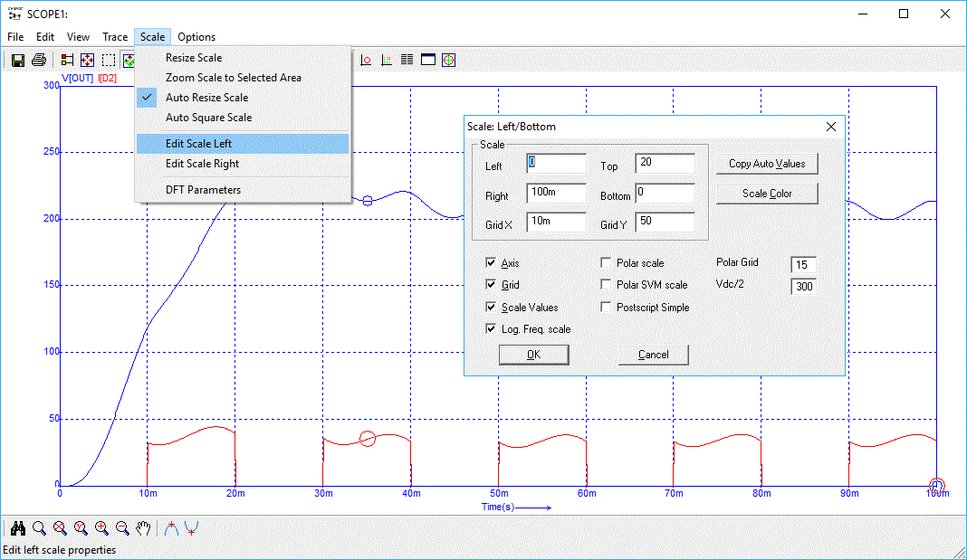Toggle the green checkmark auto-resize icon
The image size is (967, 560).
[129, 60]
